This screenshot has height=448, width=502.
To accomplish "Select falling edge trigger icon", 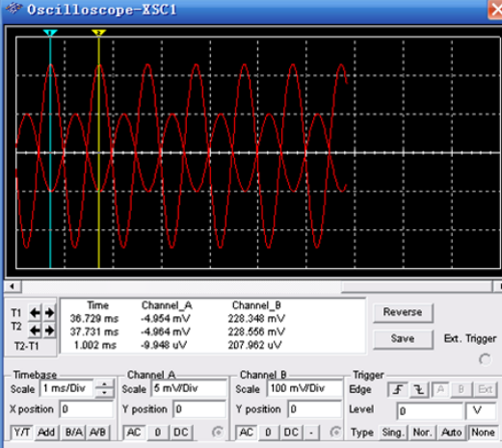I will [x=419, y=389].
